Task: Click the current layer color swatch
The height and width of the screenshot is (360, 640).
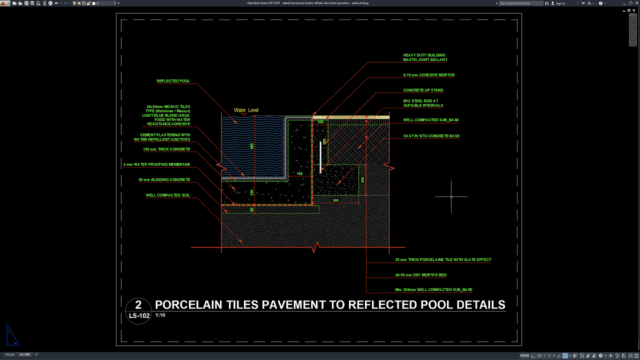Action: coord(93,3)
